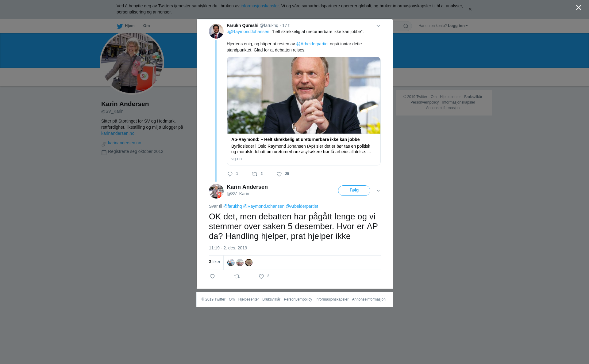Image resolution: width=589 pixels, height=364 pixels.
Task: Open more options on Farukh's tweet
Action: [378, 26]
